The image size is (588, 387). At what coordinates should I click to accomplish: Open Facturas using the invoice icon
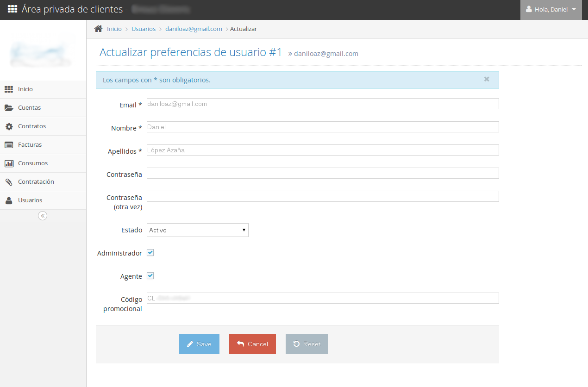tap(10, 144)
